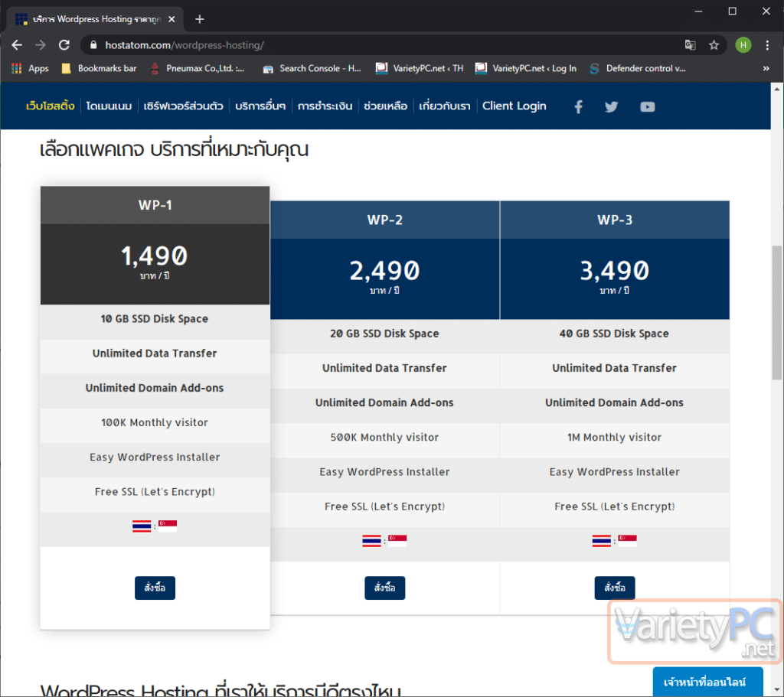Click the 3,490 price text
This screenshot has height=697, width=784.
(x=615, y=271)
